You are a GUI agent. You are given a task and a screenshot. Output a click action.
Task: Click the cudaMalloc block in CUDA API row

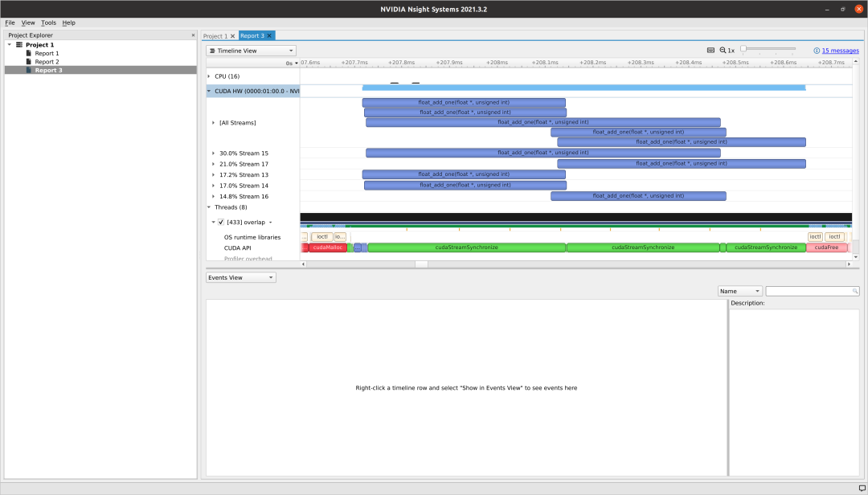pyautogui.click(x=328, y=247)
